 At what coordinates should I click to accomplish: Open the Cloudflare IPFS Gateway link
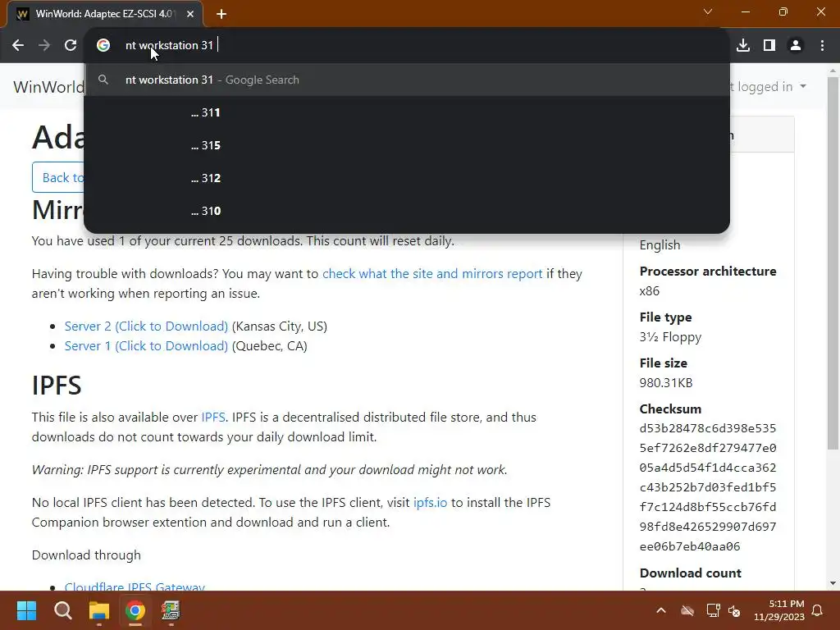[x=135, y=586]
